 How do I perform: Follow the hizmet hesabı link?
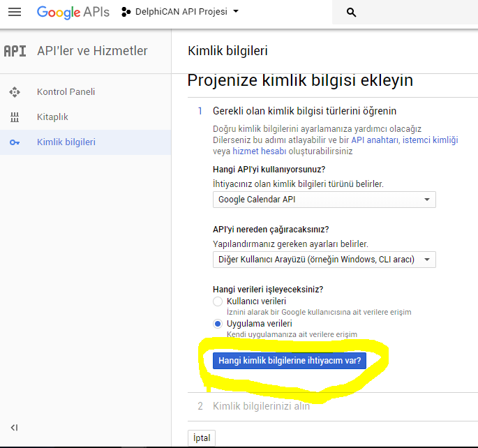pyautogui.click(x=259, y=151)
